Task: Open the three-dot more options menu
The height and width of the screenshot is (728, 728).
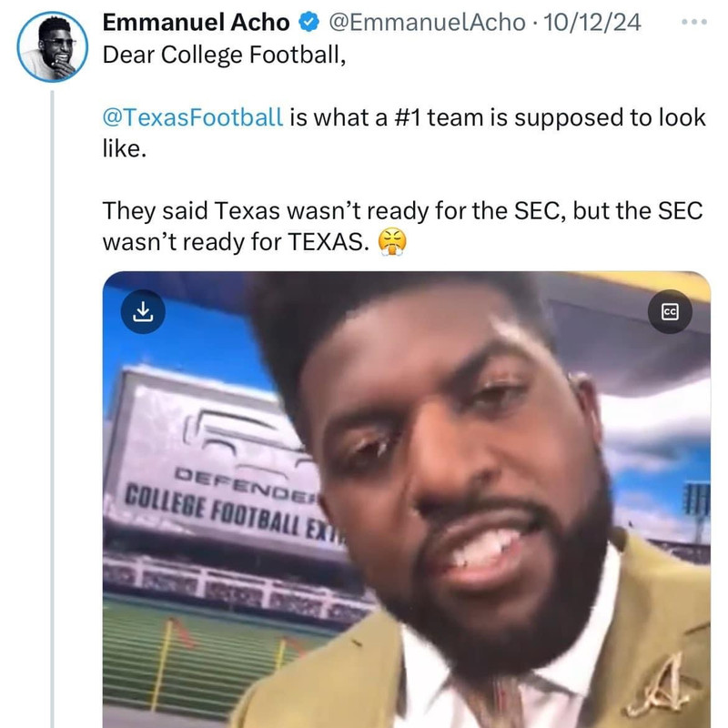Action: (693, 20)
